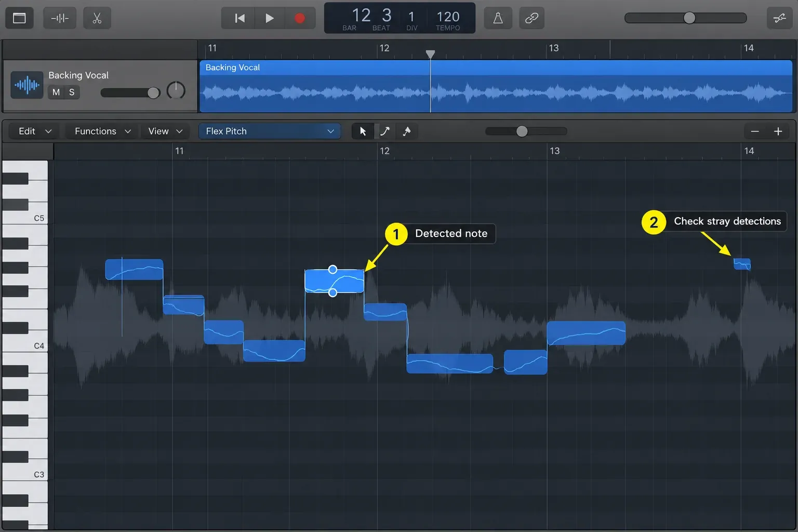This screenshot has height=532, width=798.
Task: Open the View menu in editor
Action: [165, 131]
